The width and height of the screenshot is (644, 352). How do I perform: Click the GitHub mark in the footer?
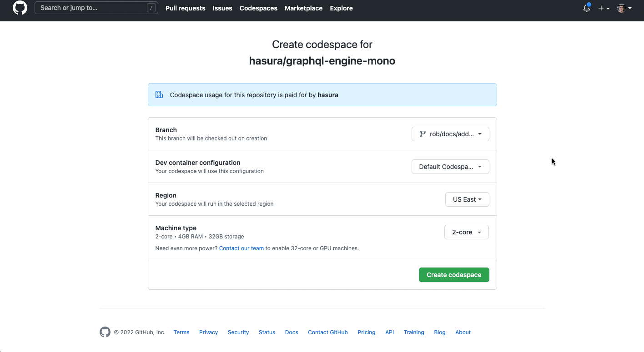click(105, 332)
